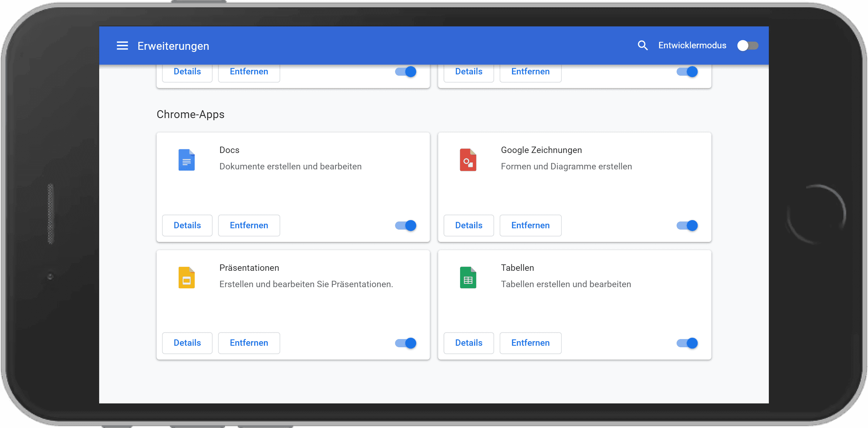Open the Erweiterungen hamburger menu

[122, 46]
